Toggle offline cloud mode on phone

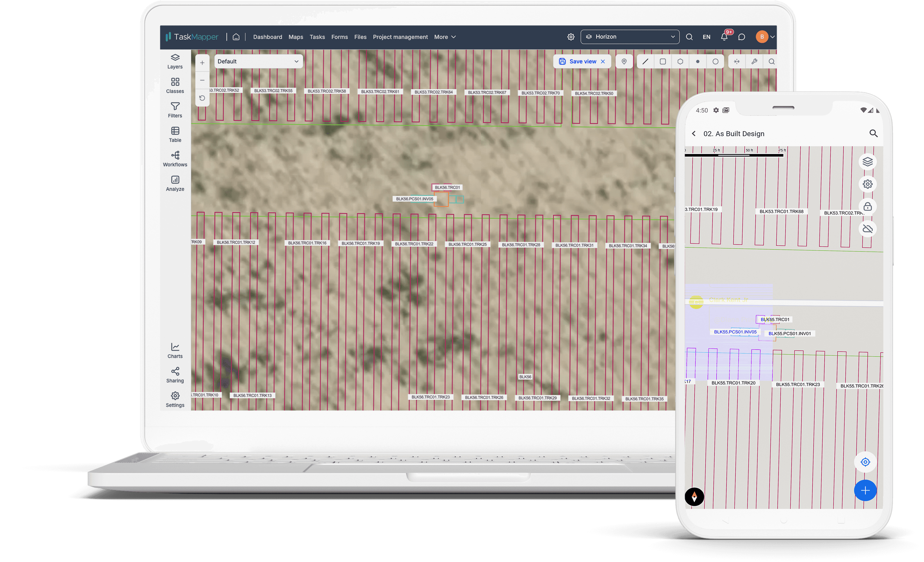[x=867, y=229]
